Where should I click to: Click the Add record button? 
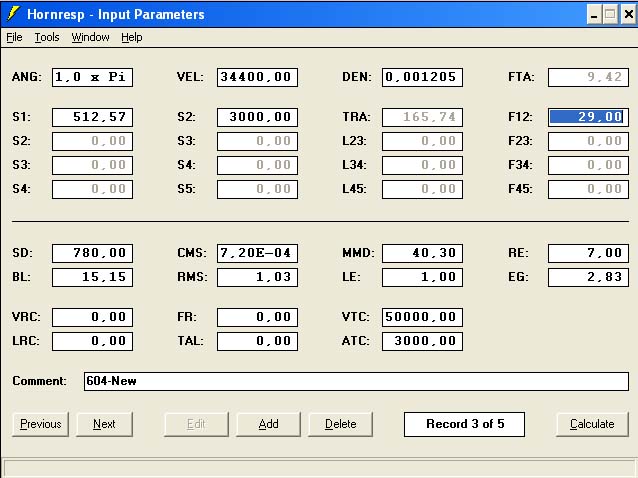(268, 424)
